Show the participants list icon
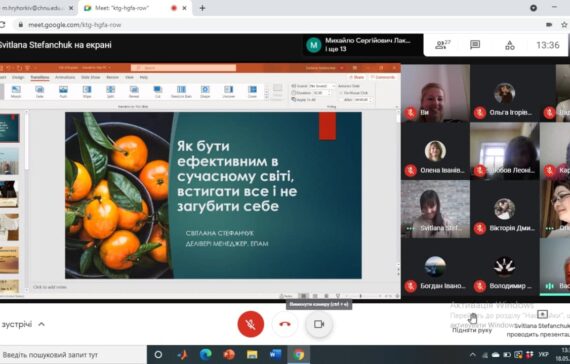570x364 pixels. tap(442, 45)
